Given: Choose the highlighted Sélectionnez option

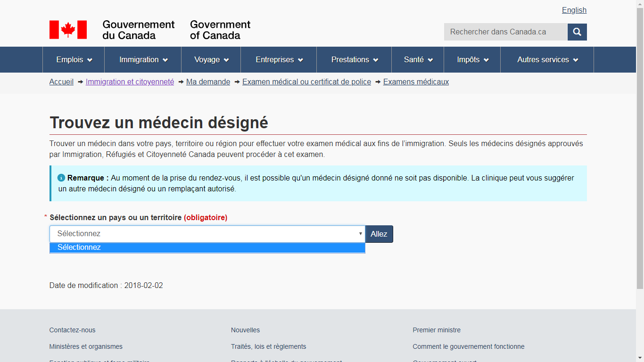Looking at the screenshot, I should point(207,247).
